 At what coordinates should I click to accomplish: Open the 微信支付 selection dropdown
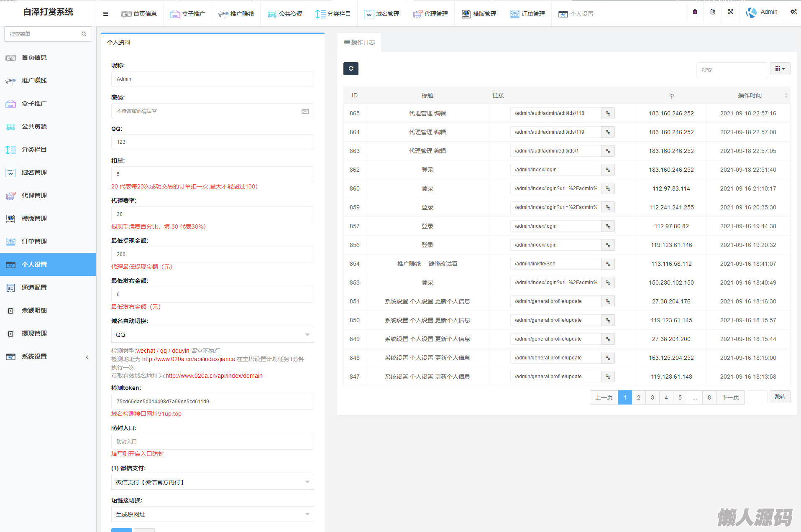212,482
